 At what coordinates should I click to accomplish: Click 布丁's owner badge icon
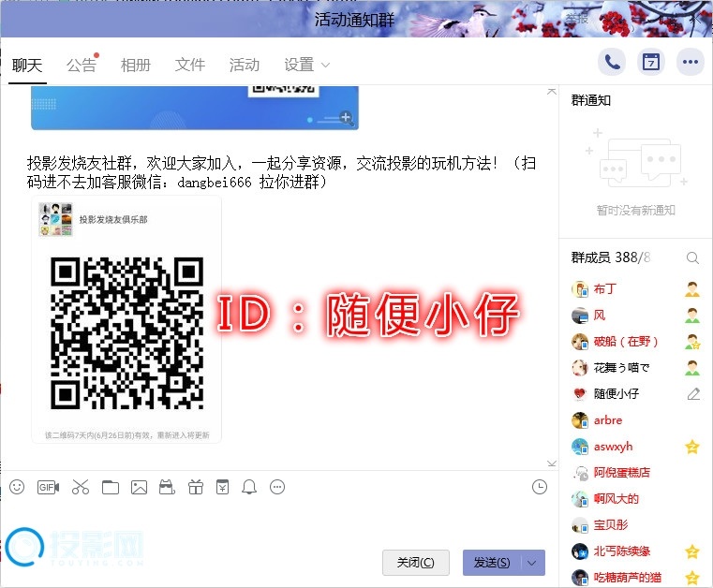click(x=692, y=289)
